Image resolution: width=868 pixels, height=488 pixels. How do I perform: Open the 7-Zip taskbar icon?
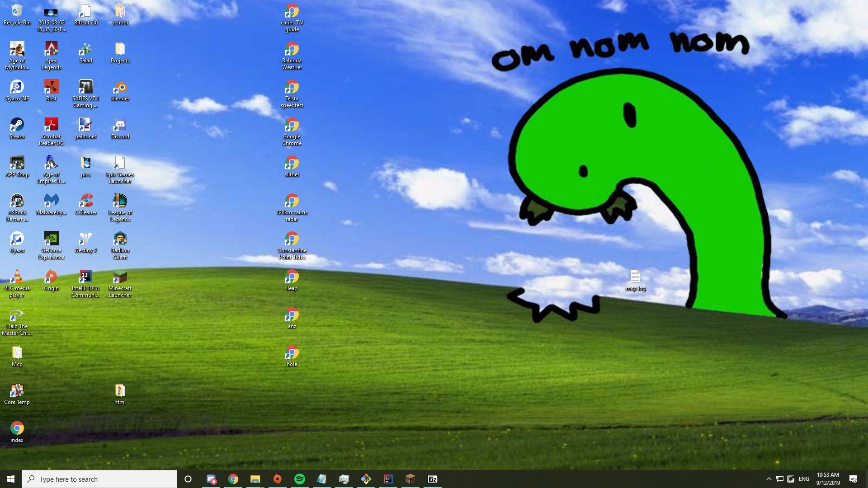(x=432, y=479)
